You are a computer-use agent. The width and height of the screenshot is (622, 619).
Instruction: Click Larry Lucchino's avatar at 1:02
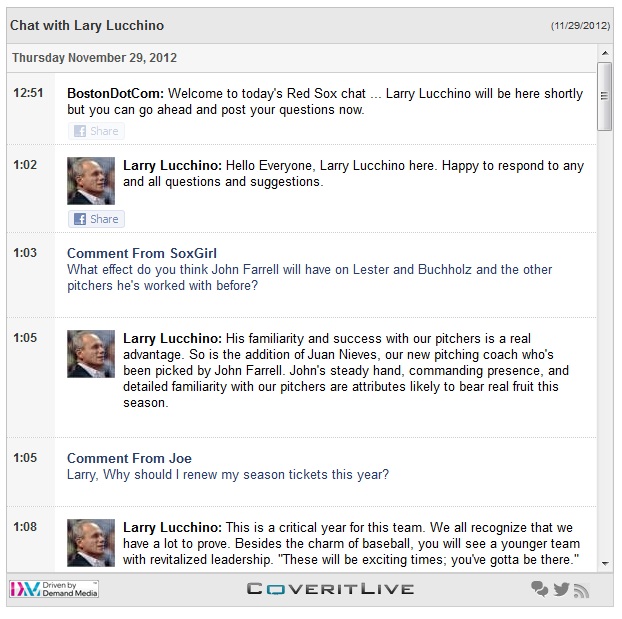[91, 181]
